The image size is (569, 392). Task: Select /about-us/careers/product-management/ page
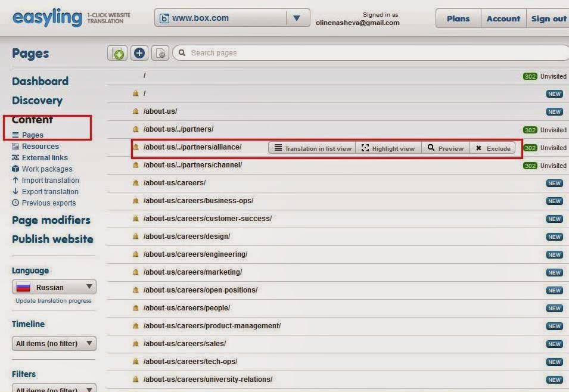tap(212, 326)
